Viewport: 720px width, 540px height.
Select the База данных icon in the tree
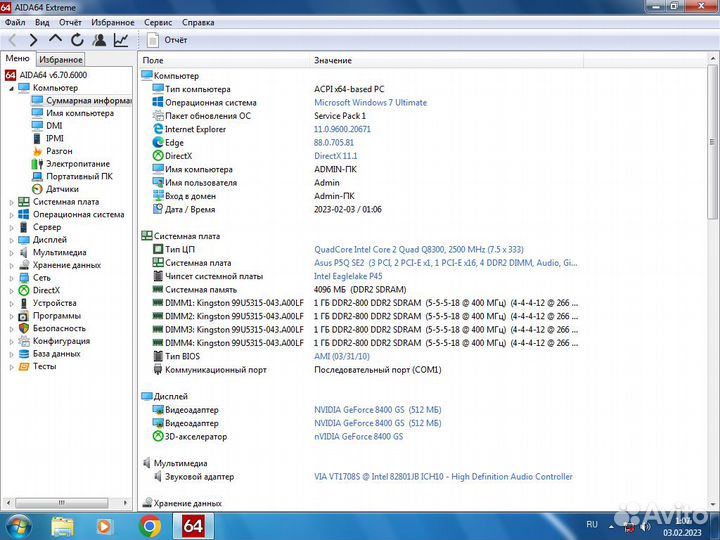click(x=24, y=354)
